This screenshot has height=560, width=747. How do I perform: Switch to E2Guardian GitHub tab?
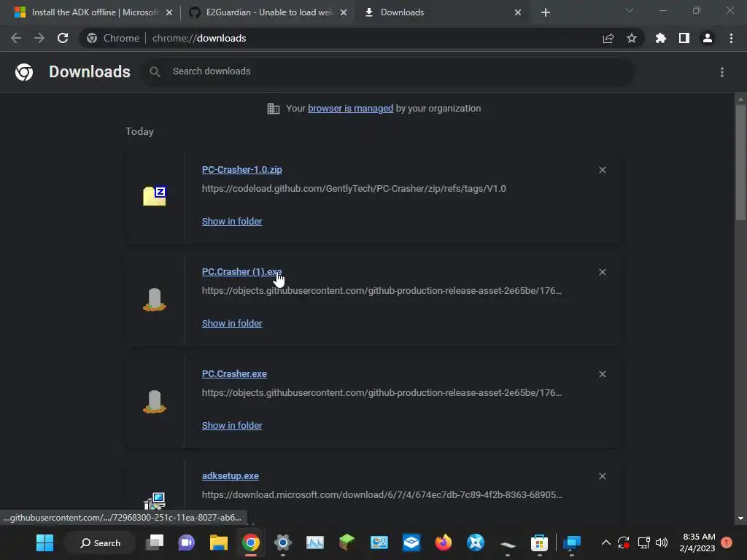tap(267, 12)
